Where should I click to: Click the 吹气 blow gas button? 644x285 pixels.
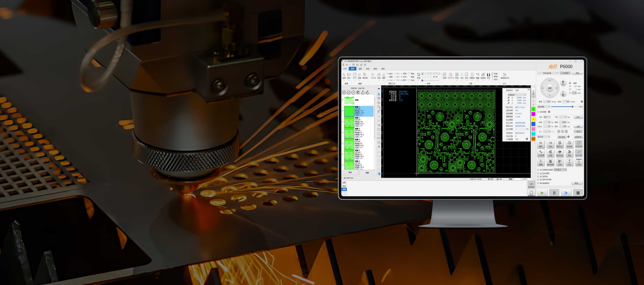coord(578,117)
